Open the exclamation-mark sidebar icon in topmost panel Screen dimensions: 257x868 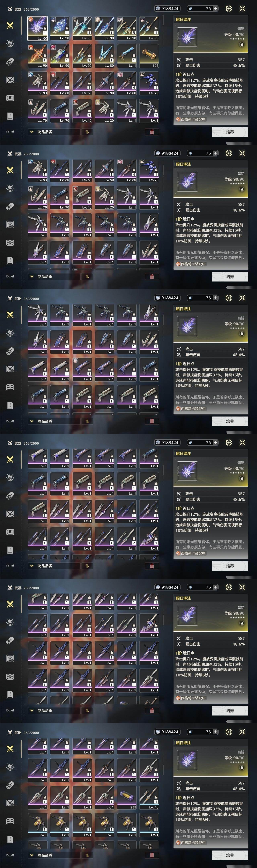10,116
